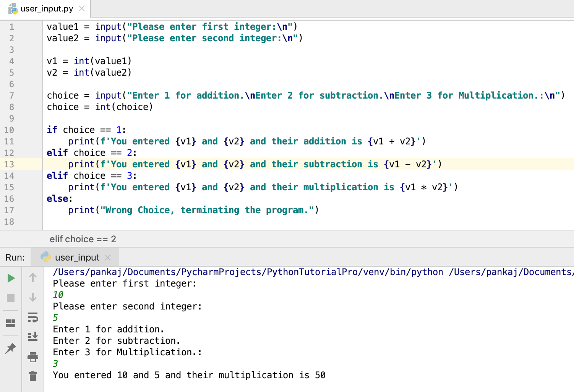Rerun the user_input program
Screen dimensions: 574x392
[x=10, y=278]
